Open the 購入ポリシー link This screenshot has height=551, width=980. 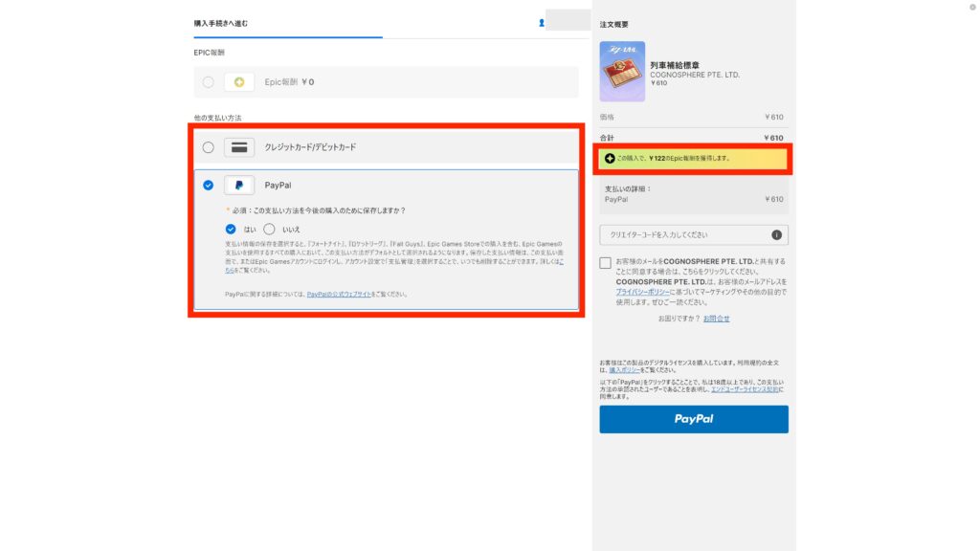(x=624, y=370)
